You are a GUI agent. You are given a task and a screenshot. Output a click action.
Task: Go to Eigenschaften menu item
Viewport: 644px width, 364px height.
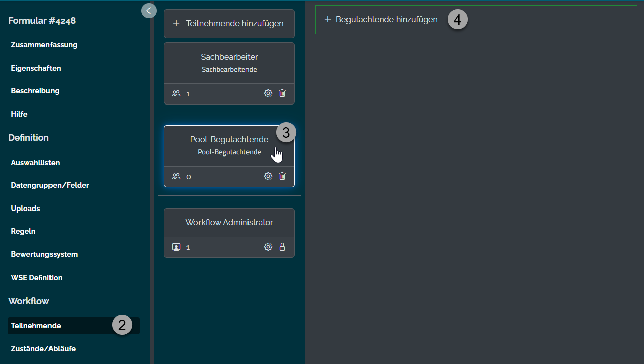36,68
